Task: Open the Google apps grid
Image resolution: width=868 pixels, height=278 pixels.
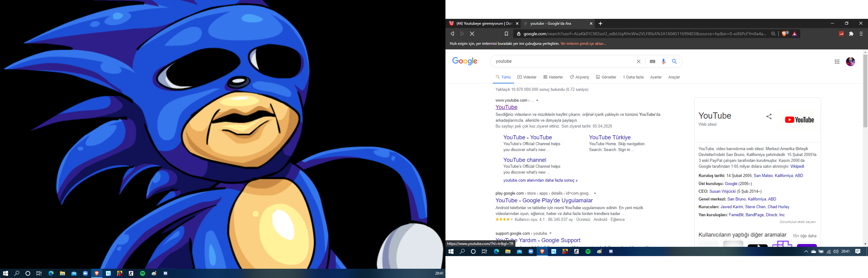Action: (x=837, y=61)
